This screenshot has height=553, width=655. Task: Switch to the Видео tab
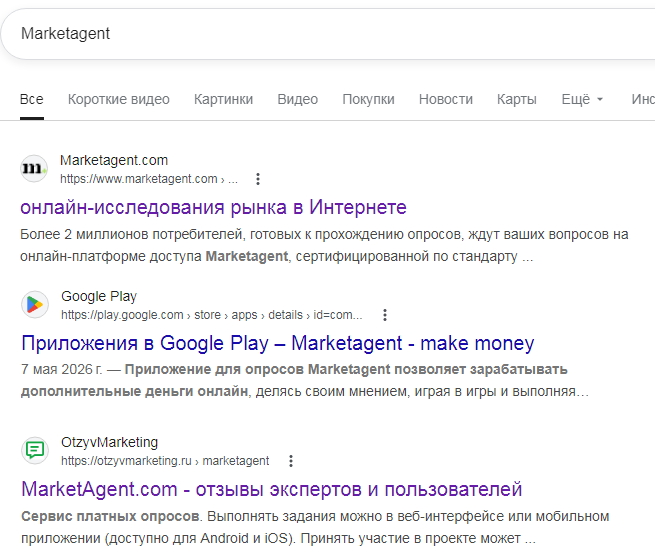[x=298, y=99]
